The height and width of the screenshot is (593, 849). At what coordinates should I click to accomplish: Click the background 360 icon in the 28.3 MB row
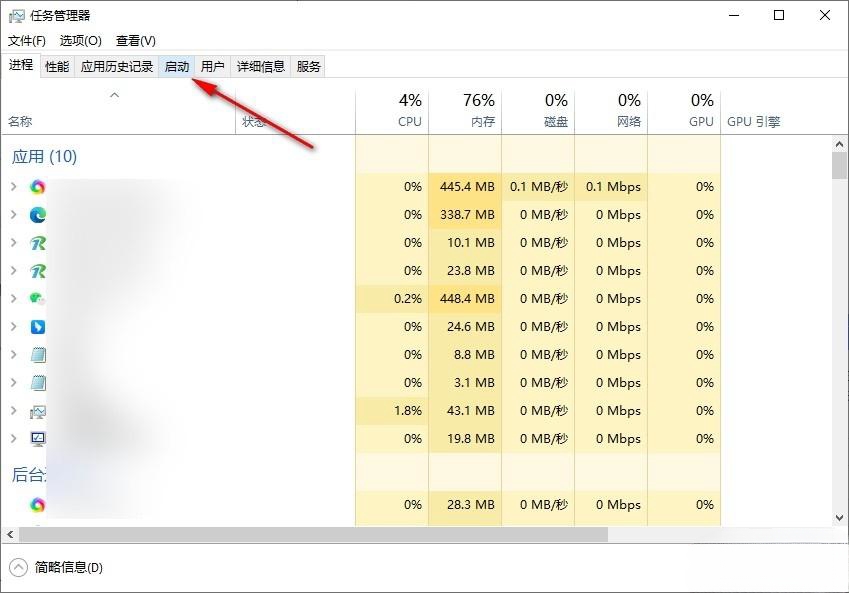click(x=37, y=505)
